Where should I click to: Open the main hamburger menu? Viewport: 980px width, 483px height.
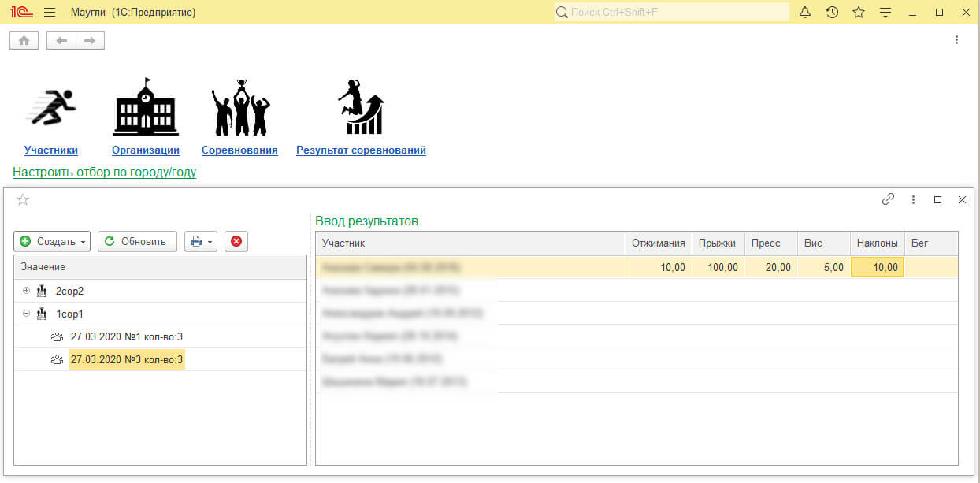50,13
